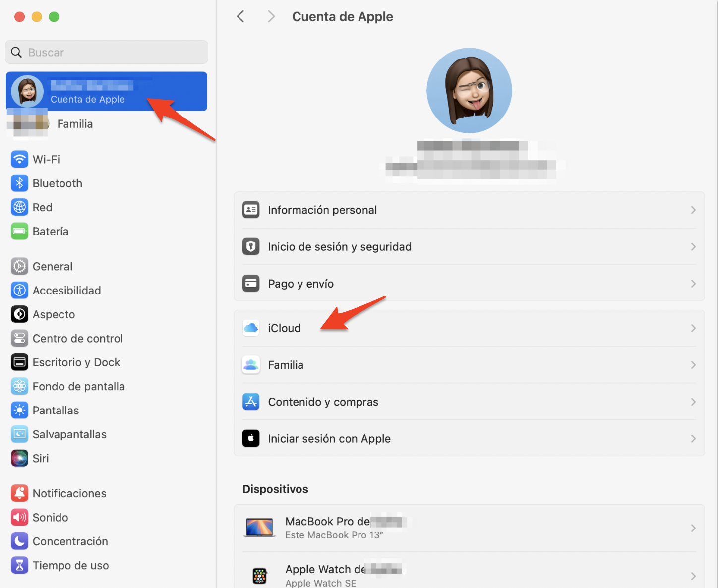Open Accesibilidad settings label
Screen dimensions: 718x588
click(67, 290)
